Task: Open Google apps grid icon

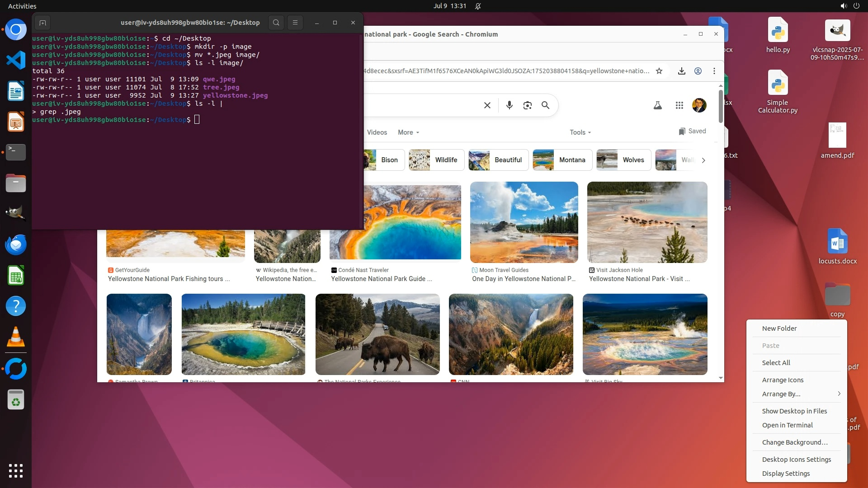Action: pos(679,105)
